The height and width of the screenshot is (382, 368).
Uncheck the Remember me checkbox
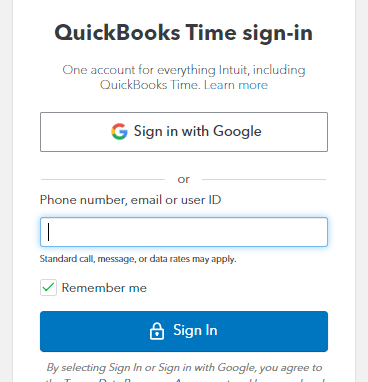point(48,288)
